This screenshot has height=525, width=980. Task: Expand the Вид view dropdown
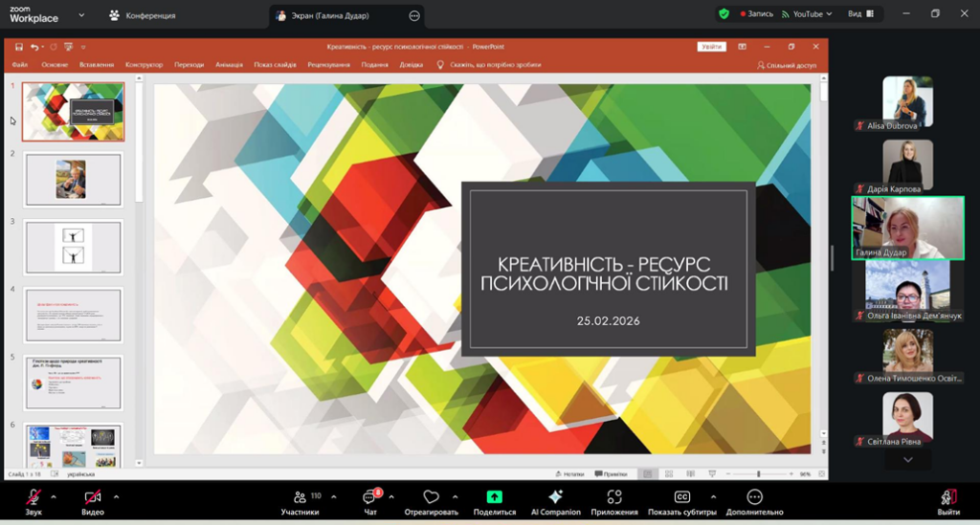(x=859, y=14)
